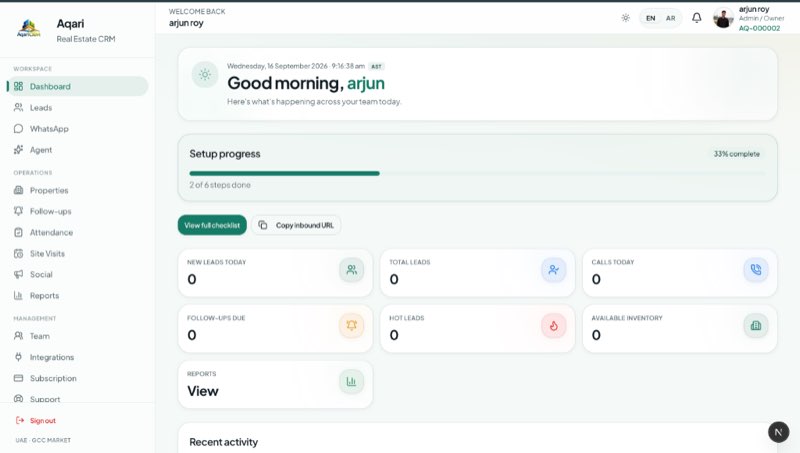Click the Admin / Owner role label
Image resolution: width=800 pixels, height=453 pixels.
click(761, 18)
